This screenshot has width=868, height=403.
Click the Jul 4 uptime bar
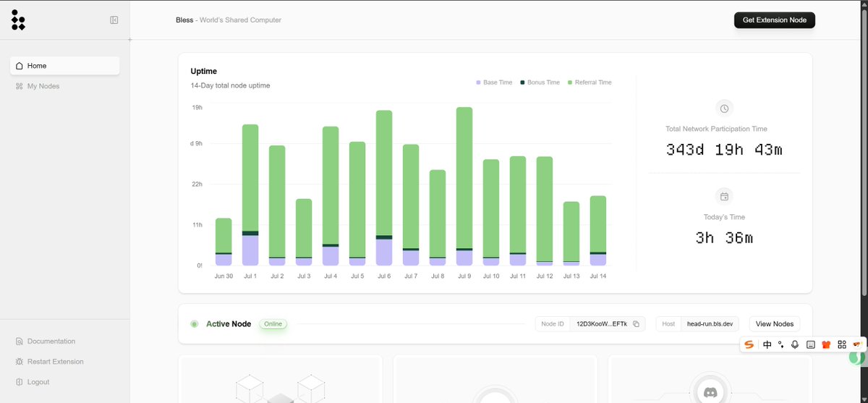[331, 196]
